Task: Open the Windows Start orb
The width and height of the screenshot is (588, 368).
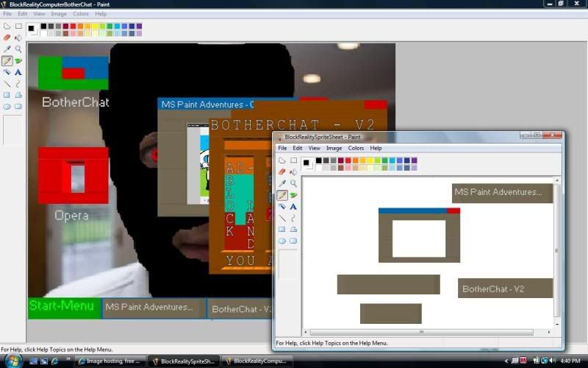Action: pyautogui.click(x=12, y=361)
